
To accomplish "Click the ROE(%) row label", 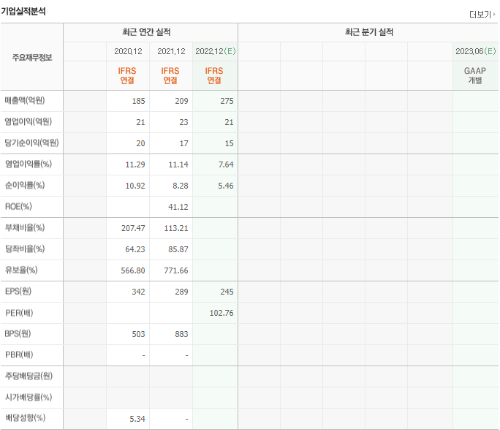I will coord(19,207).
